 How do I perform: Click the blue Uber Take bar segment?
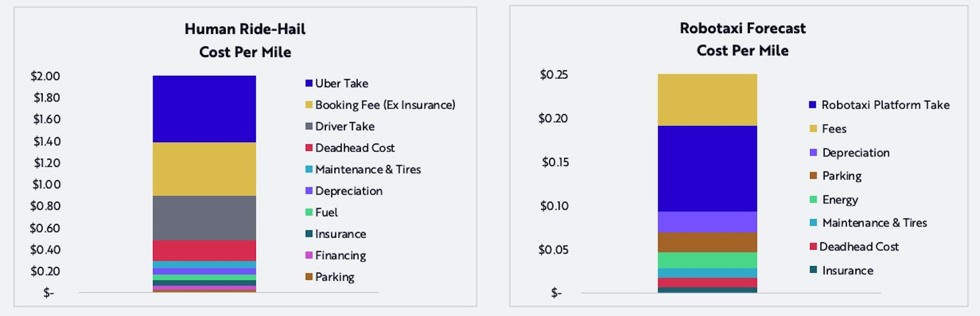204,109
